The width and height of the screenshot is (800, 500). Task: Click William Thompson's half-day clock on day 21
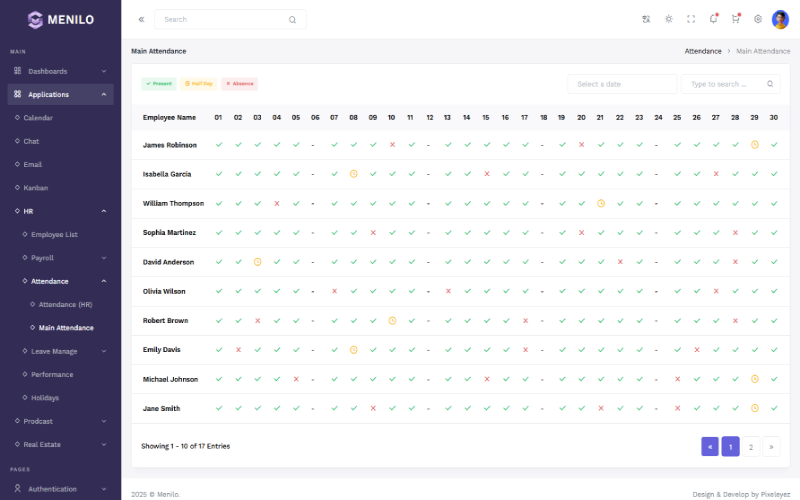point(601,204)
